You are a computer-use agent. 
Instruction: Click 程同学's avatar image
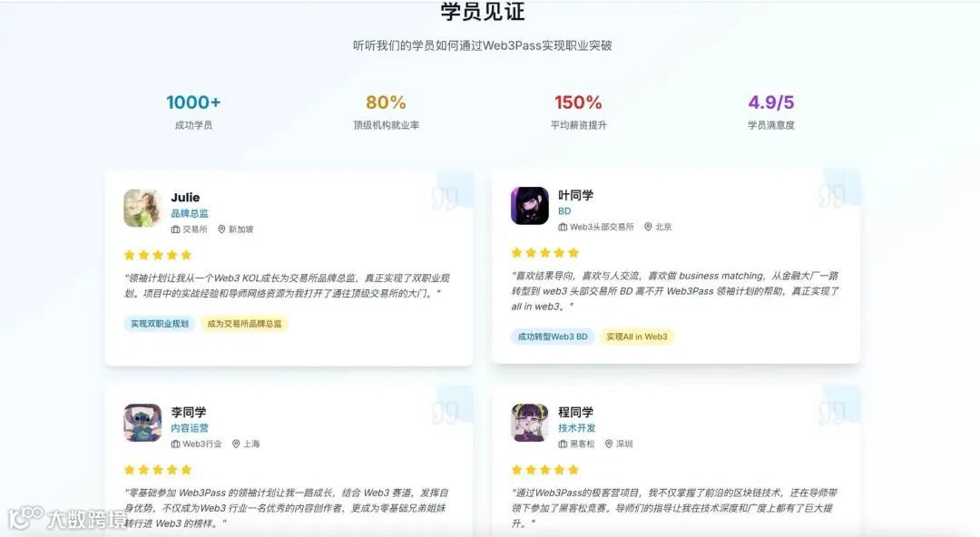pyautogui.click(x=529, y=423)
